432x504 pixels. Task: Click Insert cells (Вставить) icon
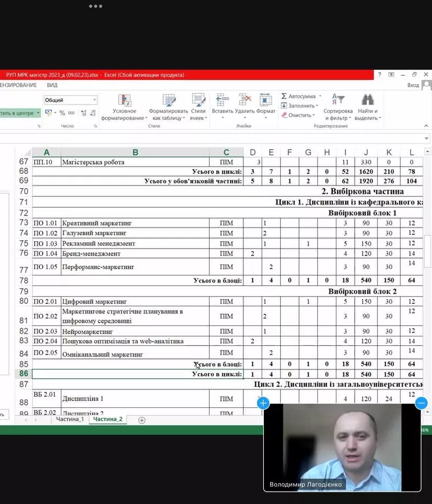click(222, 100)
